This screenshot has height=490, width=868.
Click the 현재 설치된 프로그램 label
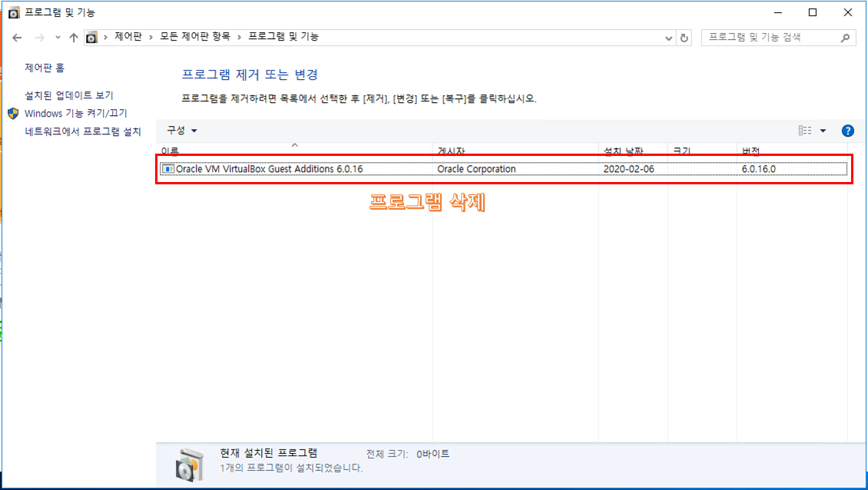click(x=269, y=453)
